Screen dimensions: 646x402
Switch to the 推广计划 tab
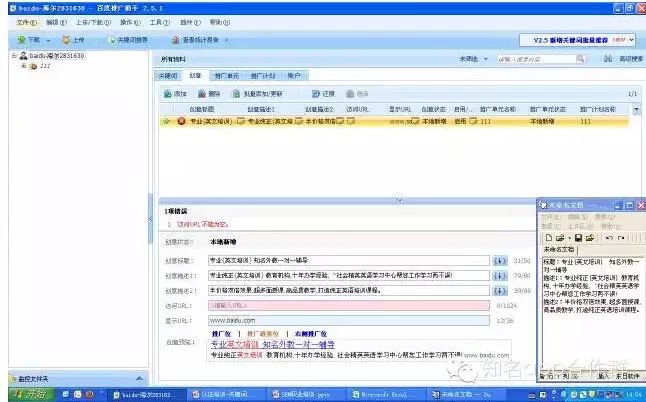click(x=263, y=76)
